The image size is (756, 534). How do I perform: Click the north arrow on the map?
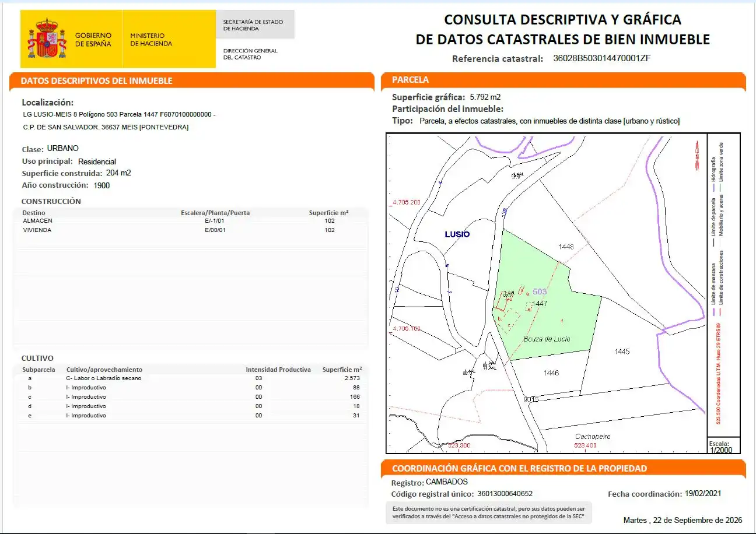pos(696,156)
